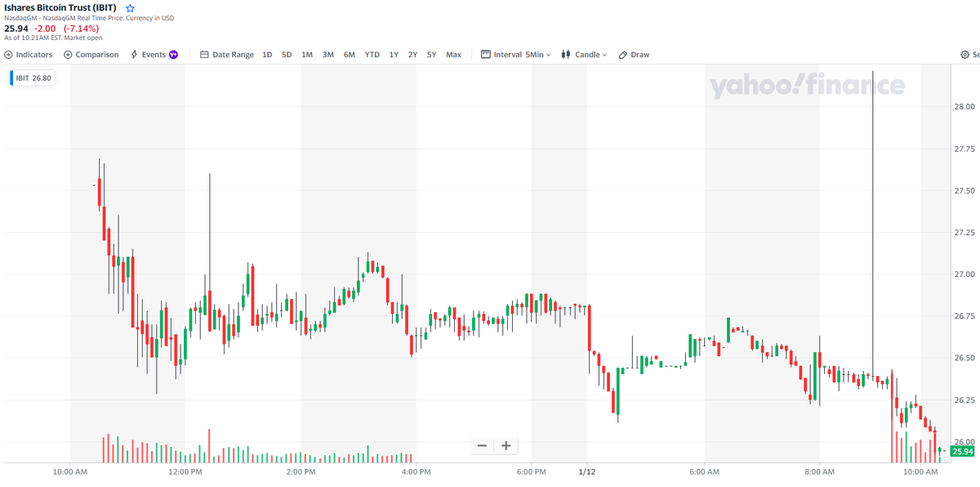The height and width of the screenshot is (487, 980).
Task: Click the Draw pencil icon
Action: pos(623,55)
